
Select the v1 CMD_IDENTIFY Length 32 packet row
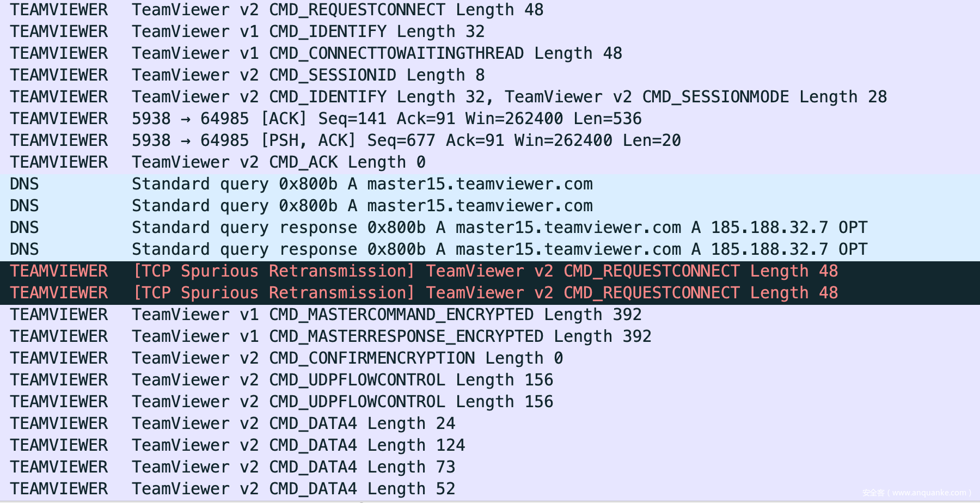tap(490, 32)
